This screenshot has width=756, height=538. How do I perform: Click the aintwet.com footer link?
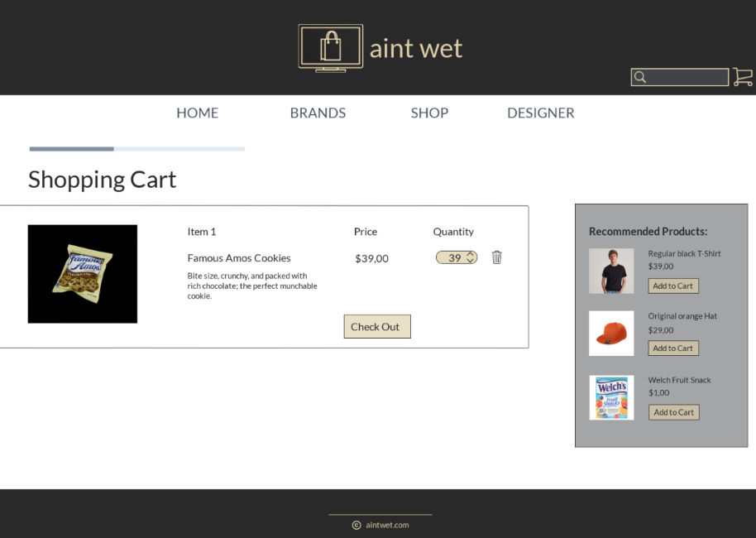click(x=387, y=525)
